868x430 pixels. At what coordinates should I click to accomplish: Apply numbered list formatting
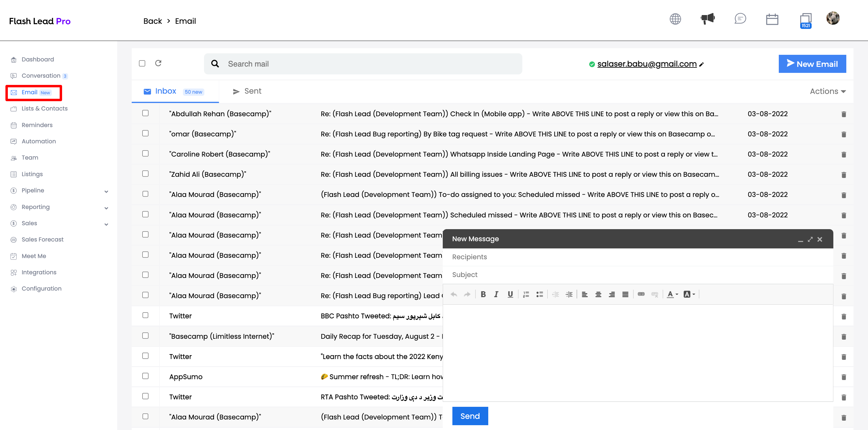pos(526,294)
